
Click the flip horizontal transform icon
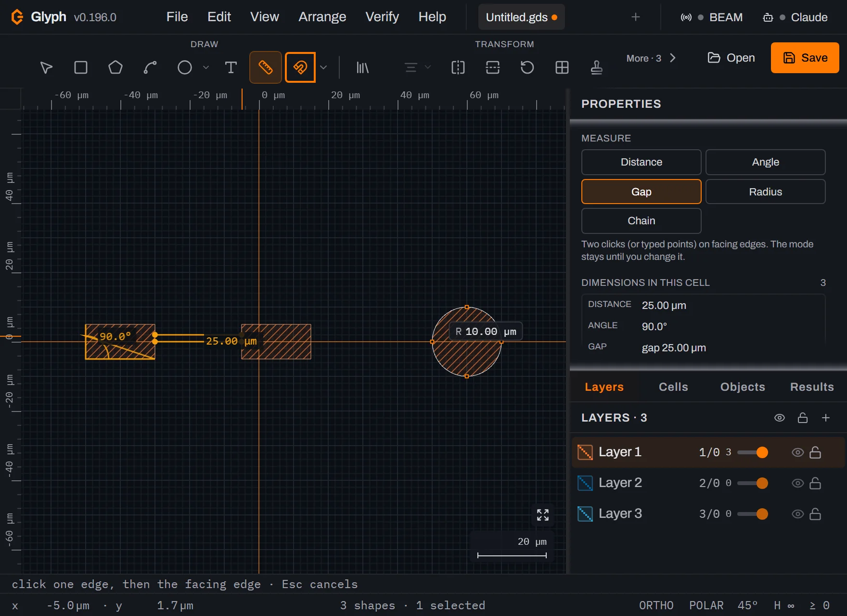pos(458,67)
